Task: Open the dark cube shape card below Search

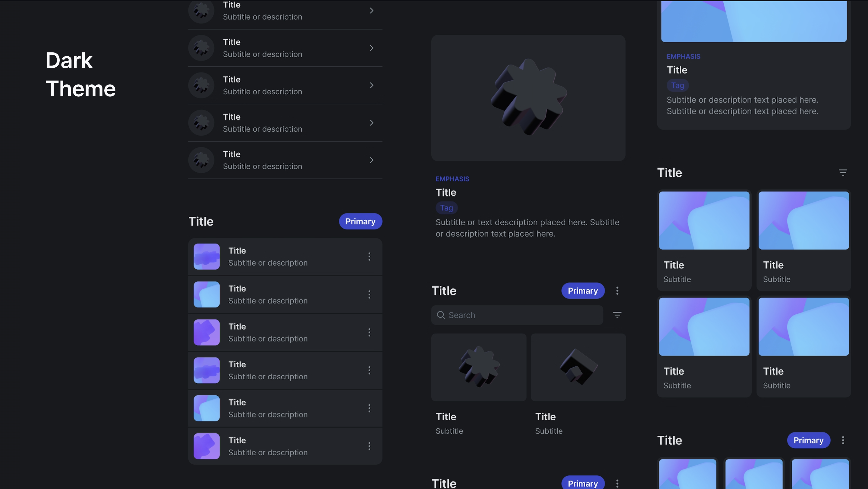Action: coord(578,367)
